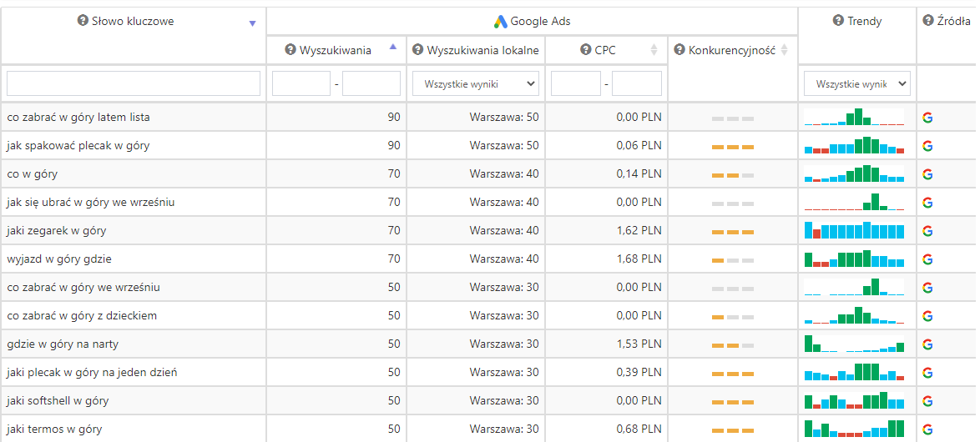Click CPC value '0,14 PLN'
Screen dimensions: 980x442
pyautogui.click(x=639, y=174)
